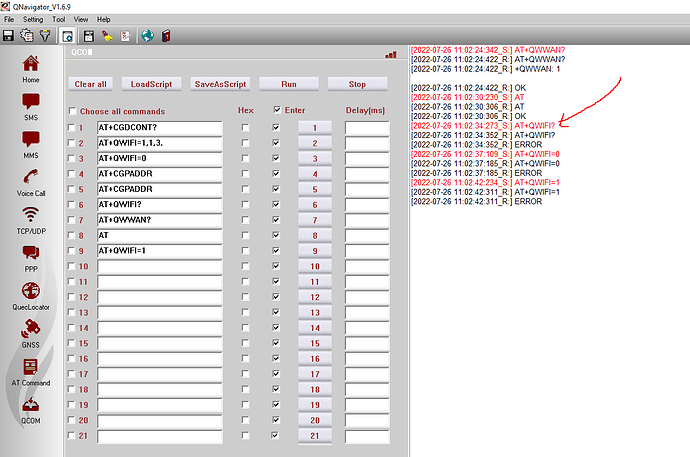Enable Hex checkbox for AT+CGDCONT? row
The width and height of the screenshot is (690, 457).
pos(246,128)
